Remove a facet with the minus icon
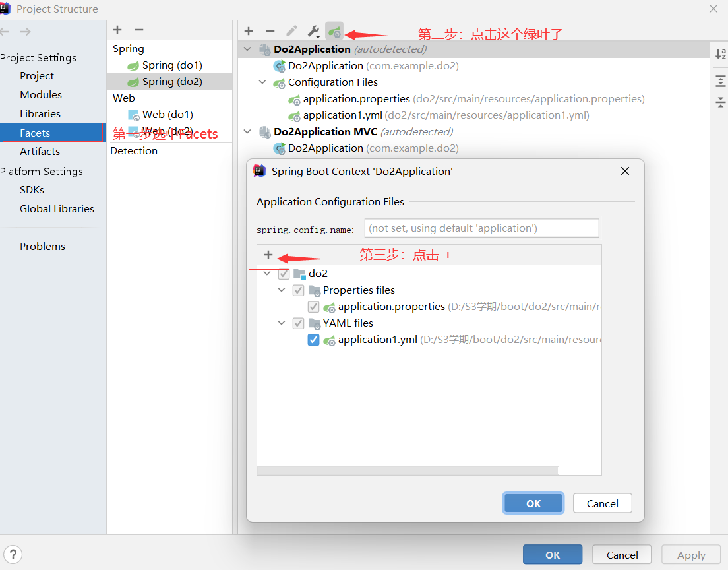The image size is (728, 570). [270, 30]
